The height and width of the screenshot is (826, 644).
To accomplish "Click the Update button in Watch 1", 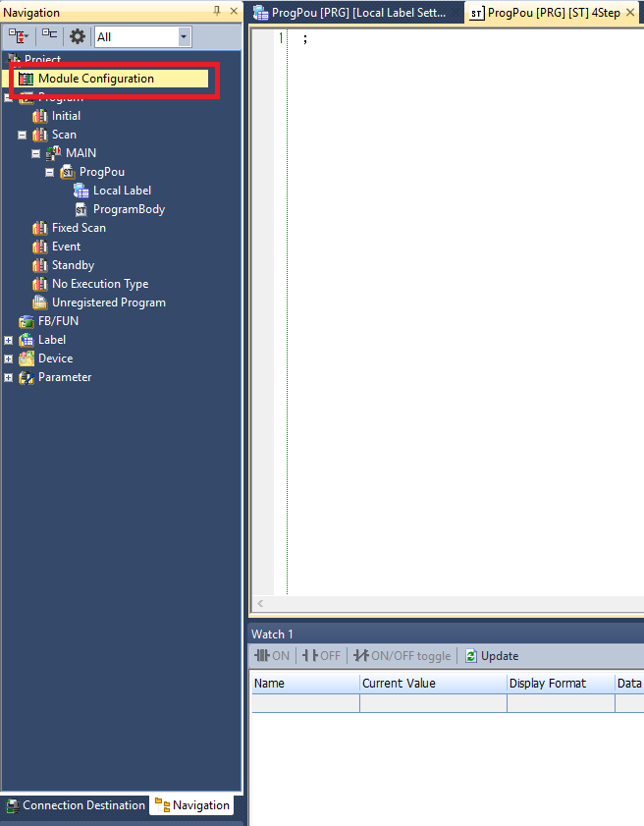I will (492, 655).
